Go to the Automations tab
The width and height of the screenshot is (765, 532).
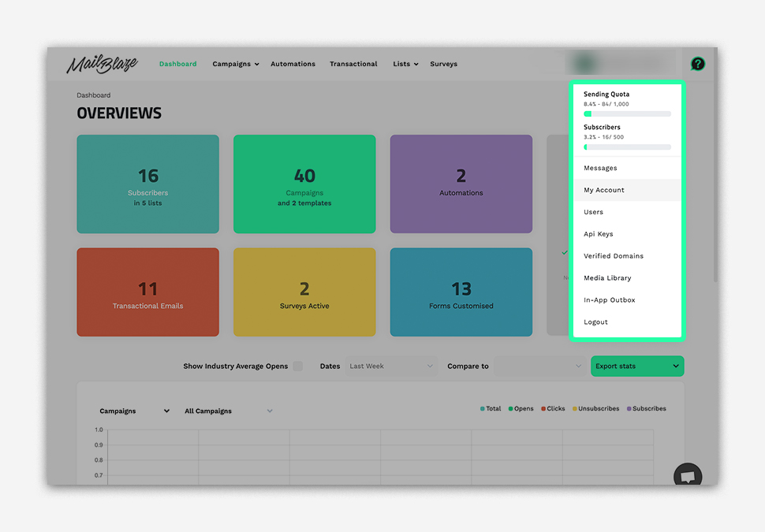tap(293, 64)
